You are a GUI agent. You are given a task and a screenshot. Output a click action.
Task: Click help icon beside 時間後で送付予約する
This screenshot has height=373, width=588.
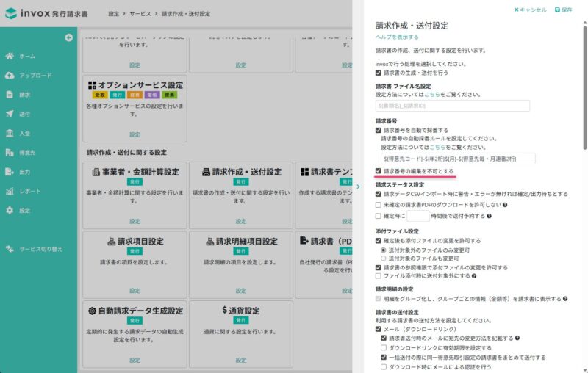(489, 216)
